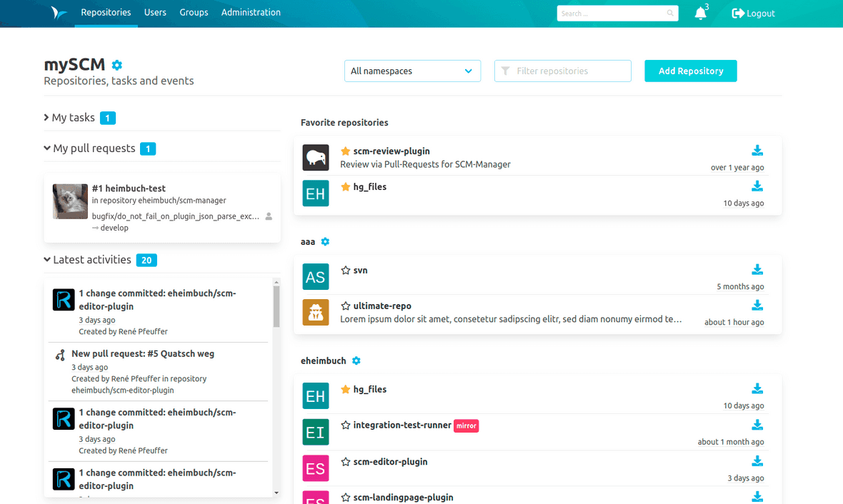Download hg_files from favorite repositories
Image resolution: width=843 pixels, height=504 pixels.
point(757,186)
